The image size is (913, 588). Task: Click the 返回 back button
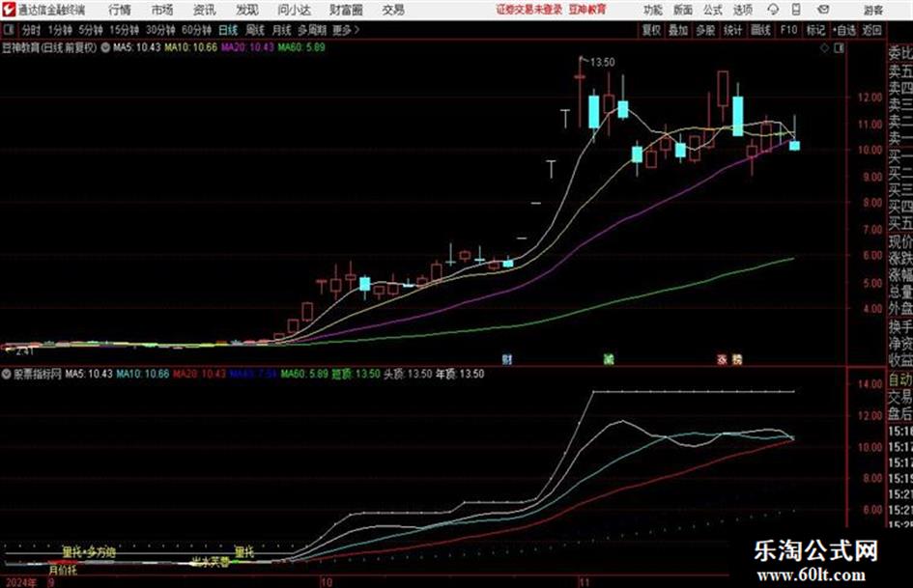[871, 30]
